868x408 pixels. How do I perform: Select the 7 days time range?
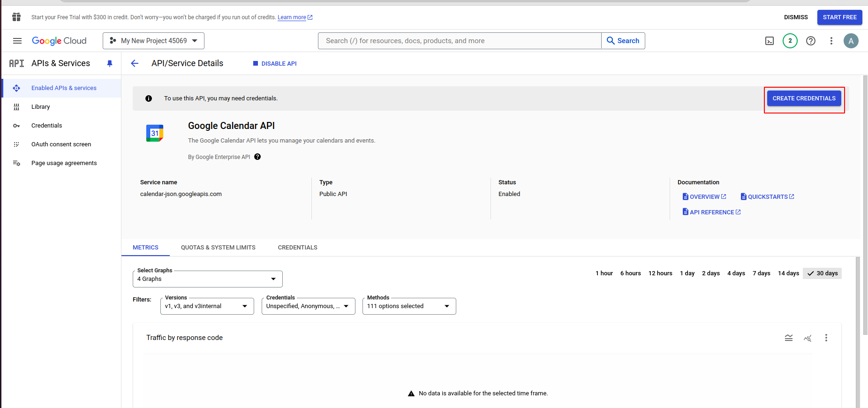pos(761,273)
